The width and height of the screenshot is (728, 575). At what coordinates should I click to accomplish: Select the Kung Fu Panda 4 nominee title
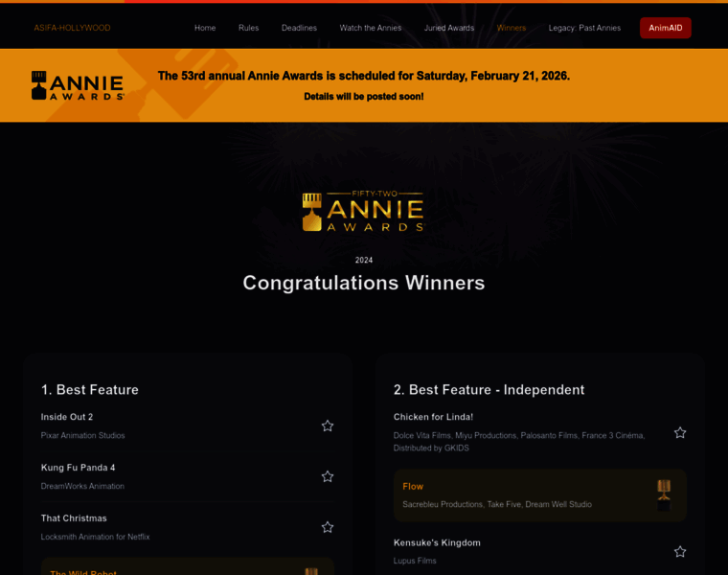(x=78, y=468)
